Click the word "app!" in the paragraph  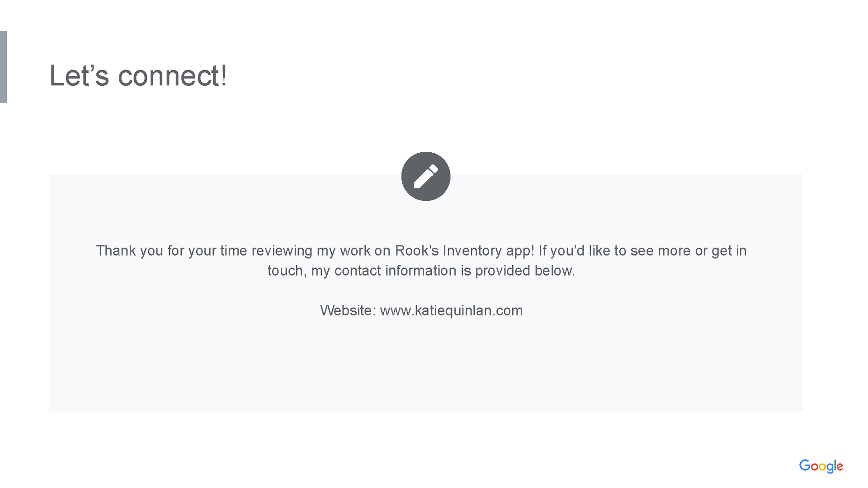(520, 251)
